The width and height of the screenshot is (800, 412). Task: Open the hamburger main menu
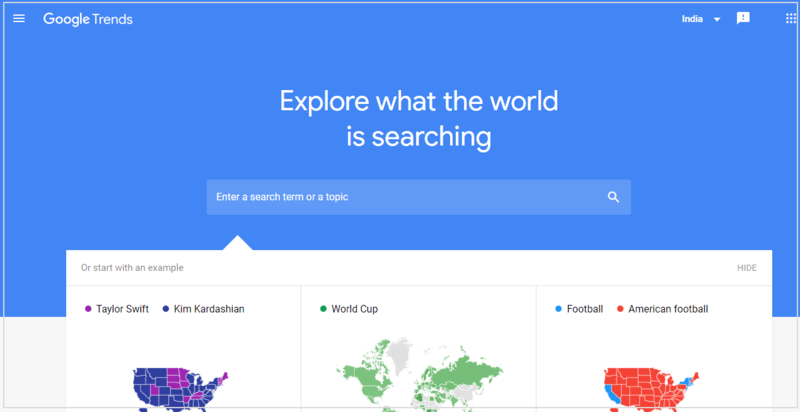coord(19,19)
